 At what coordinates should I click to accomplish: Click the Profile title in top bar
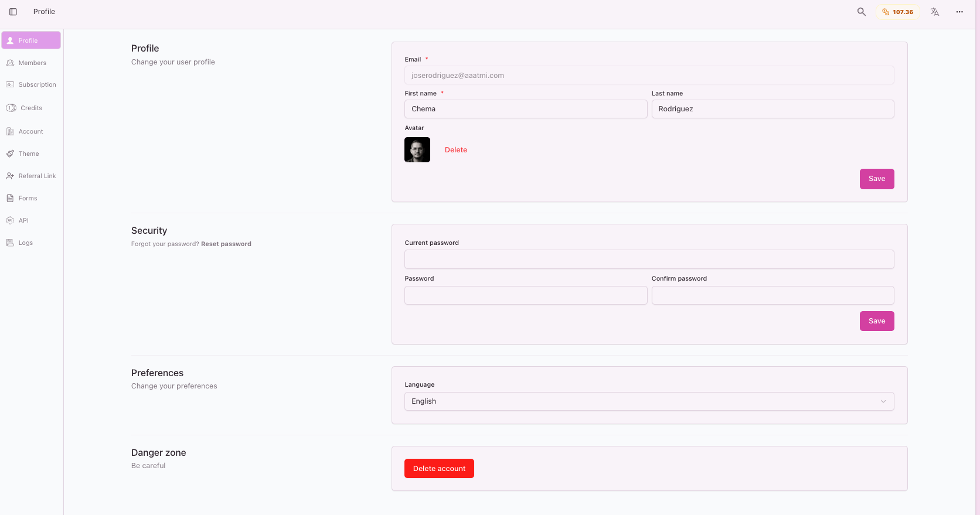pos(44,12)
